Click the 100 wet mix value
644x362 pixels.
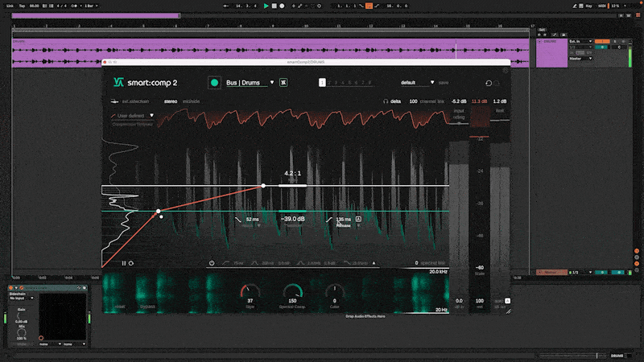[x=479, y=301]
